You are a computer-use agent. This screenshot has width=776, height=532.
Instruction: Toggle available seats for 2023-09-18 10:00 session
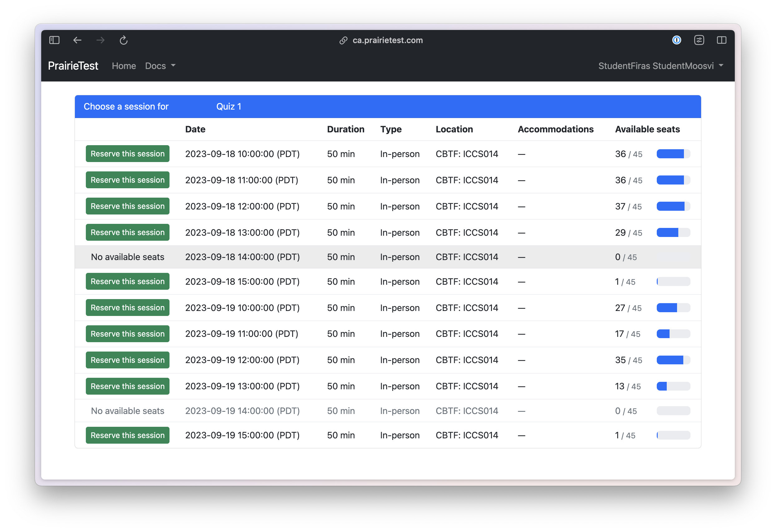pos(672,153)
